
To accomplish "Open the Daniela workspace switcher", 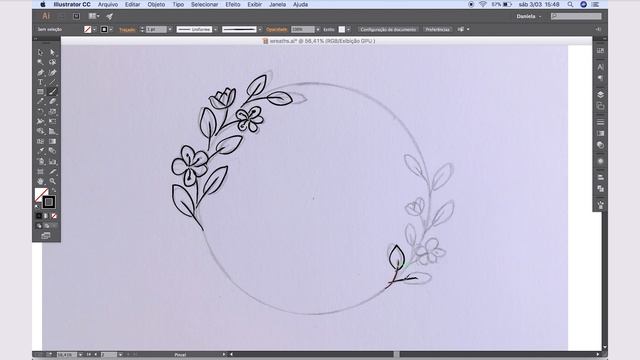I will point(529,16).
